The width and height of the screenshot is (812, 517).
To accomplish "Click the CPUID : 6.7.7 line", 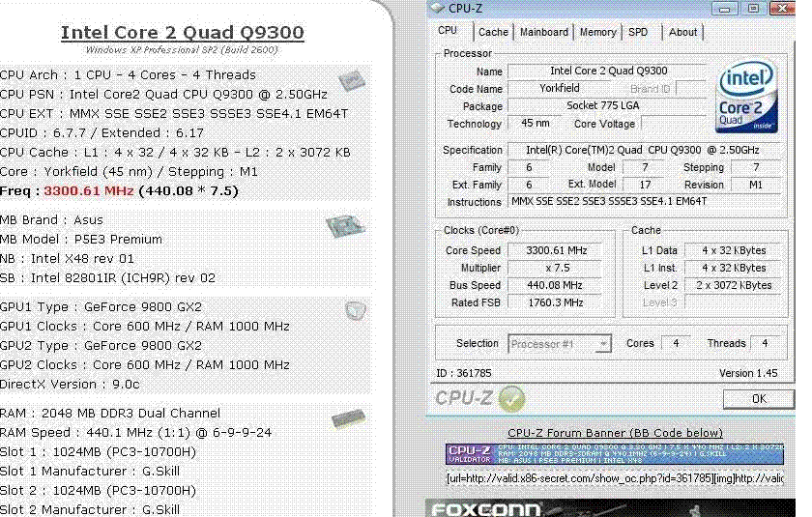I will pos(102,133).
